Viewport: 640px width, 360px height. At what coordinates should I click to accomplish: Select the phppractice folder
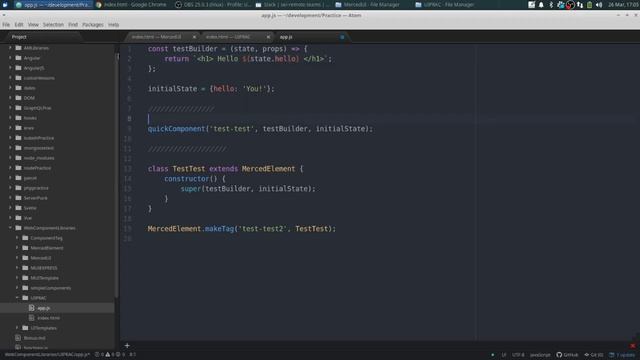click(x=36, y=188)
